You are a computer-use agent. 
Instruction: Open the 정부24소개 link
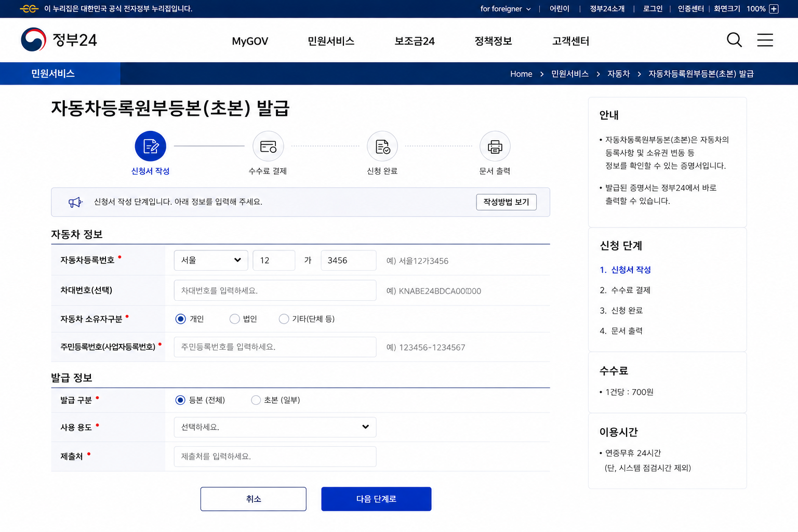click(607, 9)
